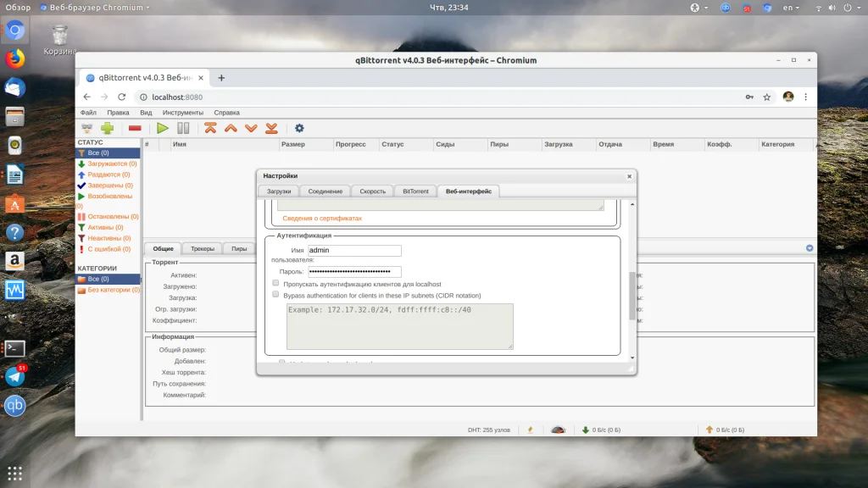Click the add torrent link (chain) toolbar icon
Viewport: 868px width, 488px height.
click(x=87, y=129)
